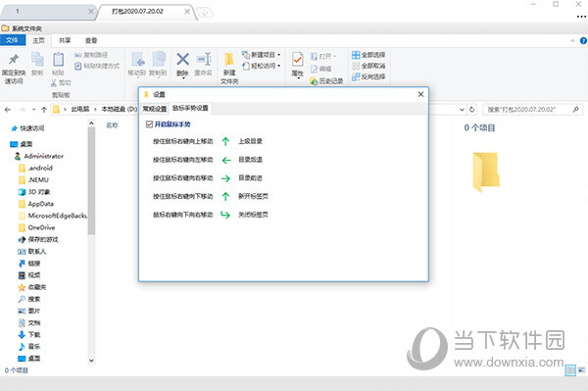588x391 pixels.
Task: Close the Settings dialog
Action: pyautogui.click(x=420, y=94)
